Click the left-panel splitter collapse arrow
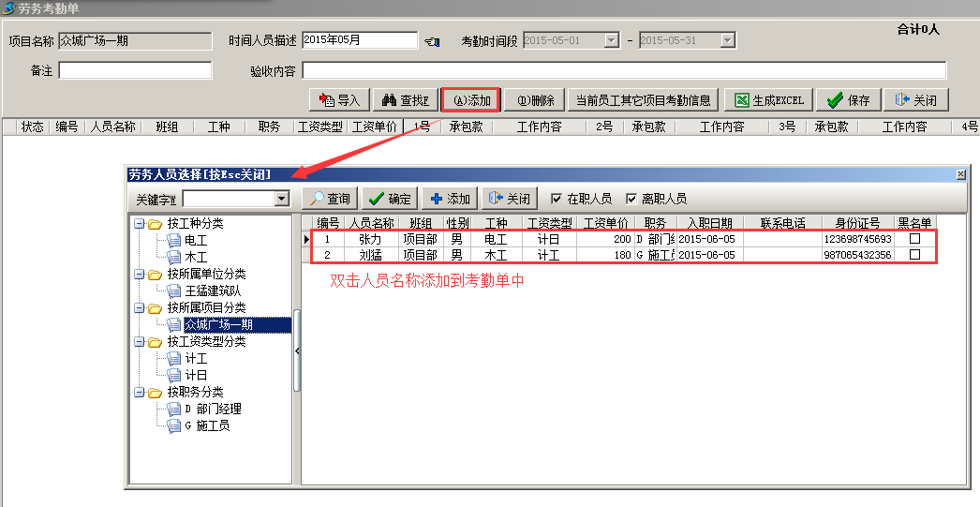 point(297,350)
